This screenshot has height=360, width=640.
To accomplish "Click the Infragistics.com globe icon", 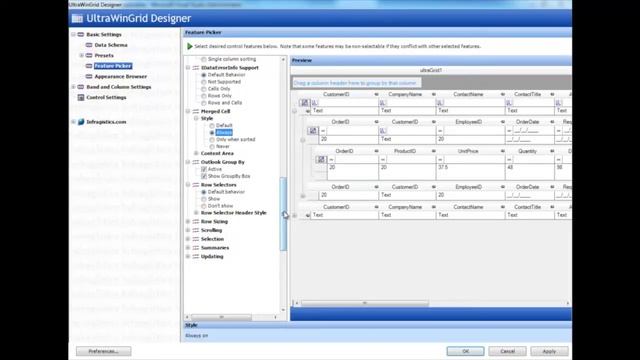I will (81, 122).
